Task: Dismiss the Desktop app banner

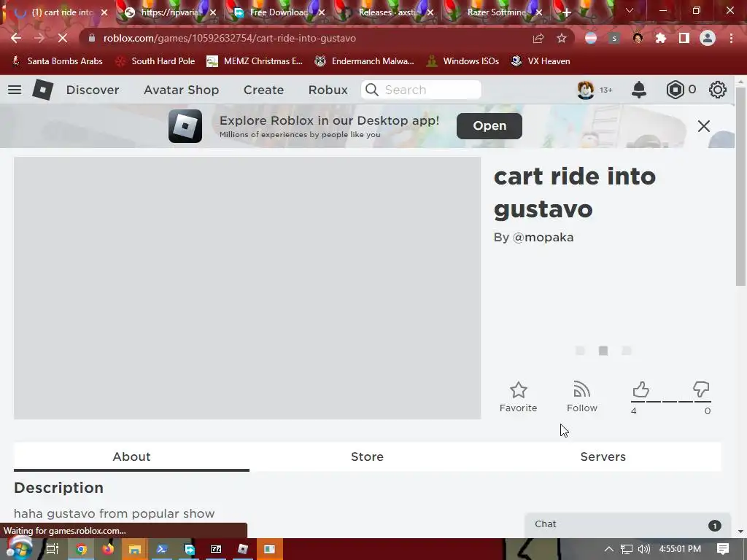Action: click(704, 126)
